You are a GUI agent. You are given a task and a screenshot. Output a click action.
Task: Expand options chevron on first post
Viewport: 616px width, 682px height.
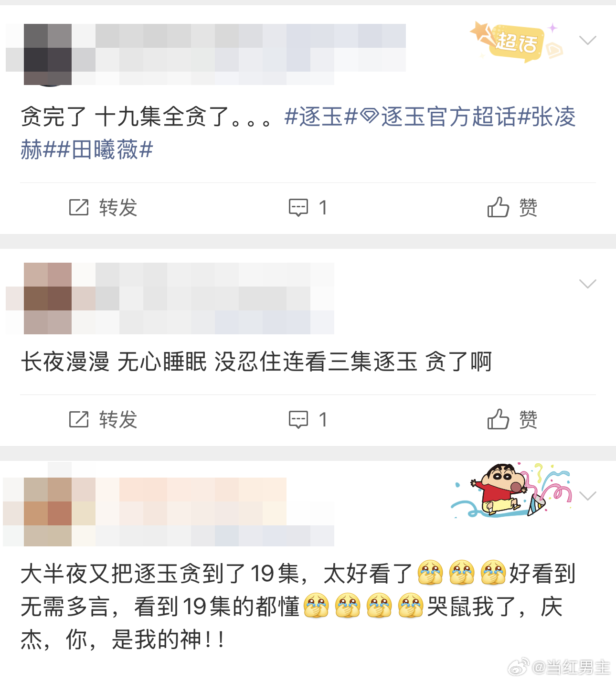click(587, 40)
